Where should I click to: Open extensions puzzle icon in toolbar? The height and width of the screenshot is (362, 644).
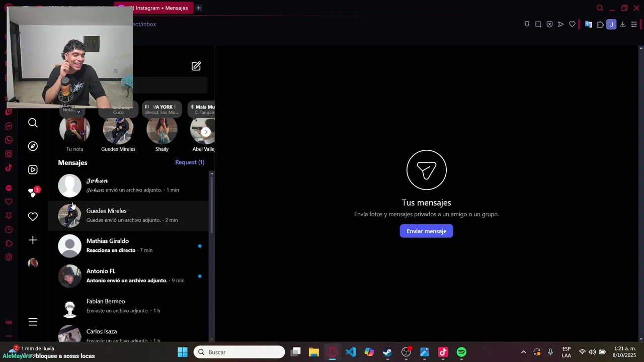point(600,24)
